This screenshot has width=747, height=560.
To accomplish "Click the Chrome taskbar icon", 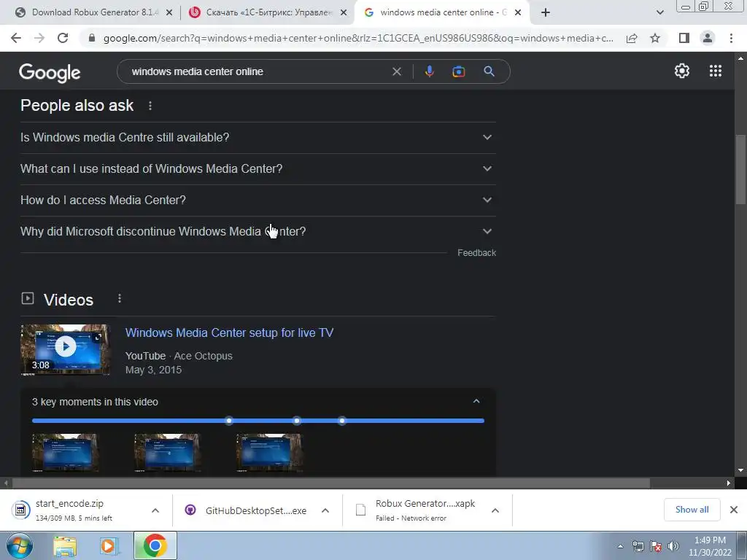I will pyautogui.click(x=155, y=545).
